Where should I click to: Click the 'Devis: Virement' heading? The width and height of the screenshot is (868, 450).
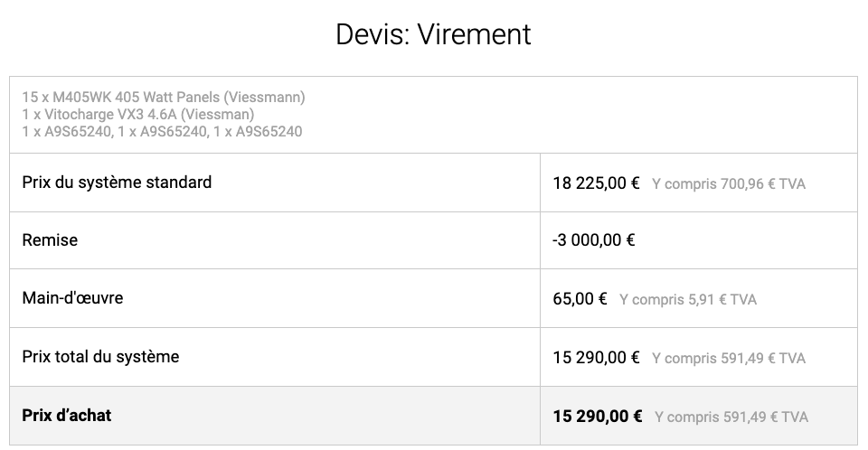[x=433, y=34]
